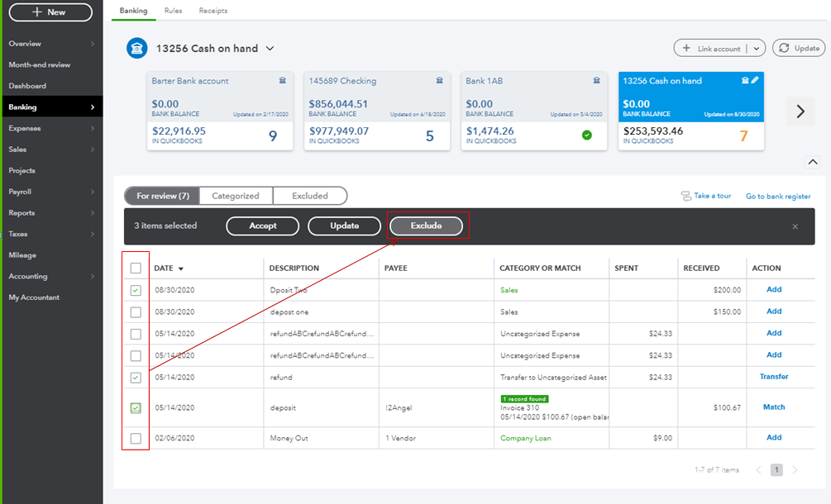Click the bank icon on 145689 Checking card

coord(440,81)
